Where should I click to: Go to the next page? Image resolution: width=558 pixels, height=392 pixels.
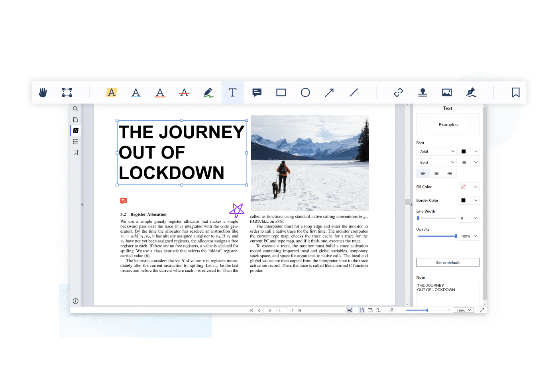(x=292, y=310)
